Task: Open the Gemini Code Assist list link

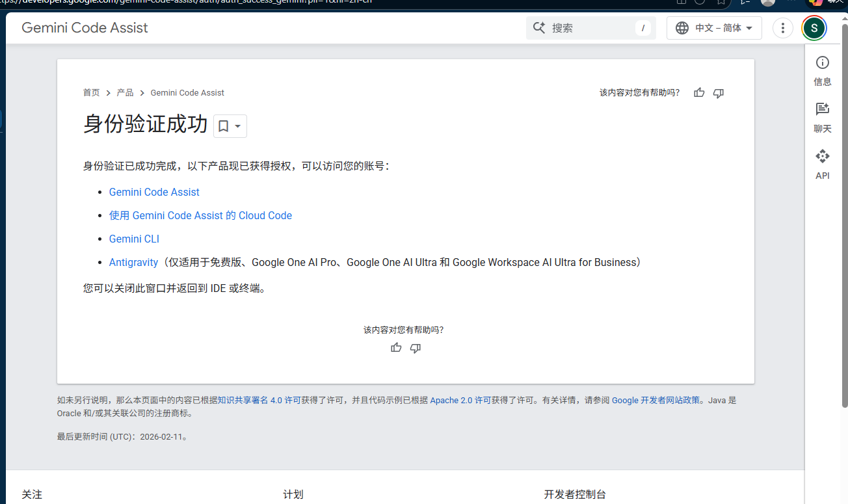Action: coord(154,192)
